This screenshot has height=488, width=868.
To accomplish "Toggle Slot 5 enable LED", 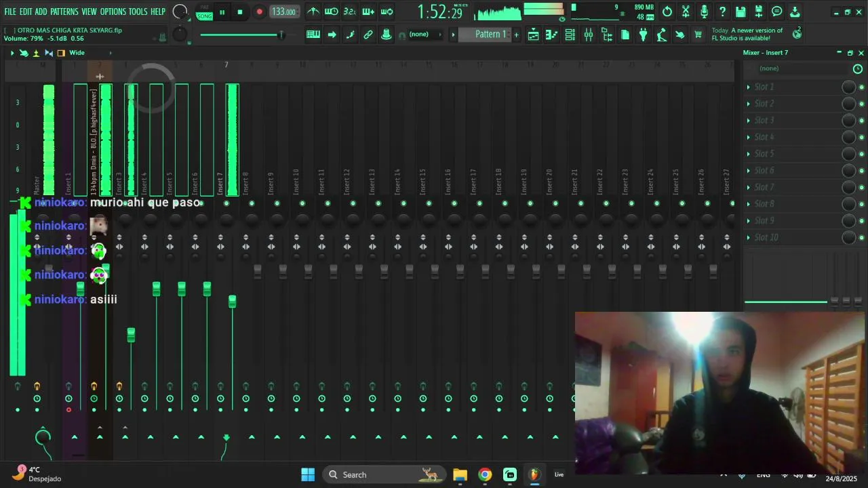I will point(861,154).
